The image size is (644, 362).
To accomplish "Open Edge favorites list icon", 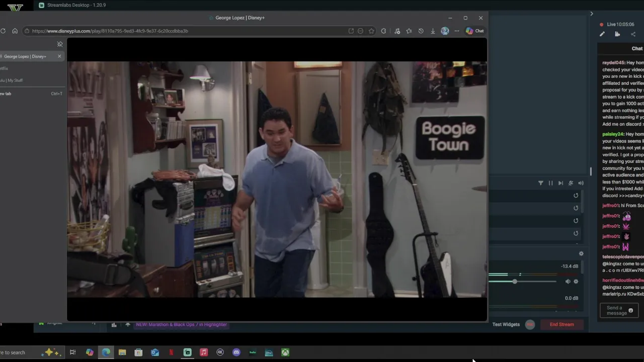I will coord(409,31).
